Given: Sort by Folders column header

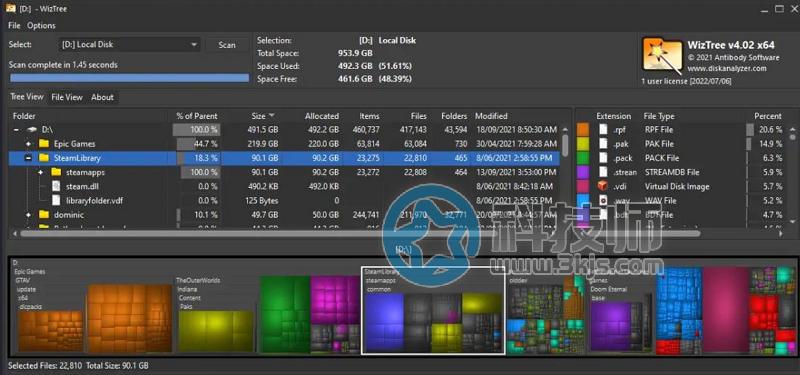Looking at the screenshot, I should tap(454, 116).
